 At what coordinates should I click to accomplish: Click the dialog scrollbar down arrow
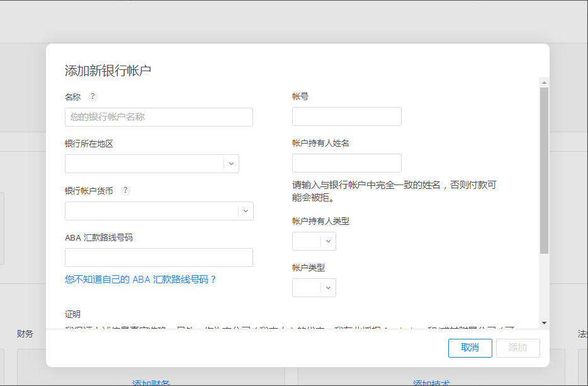tap(544, 323)
